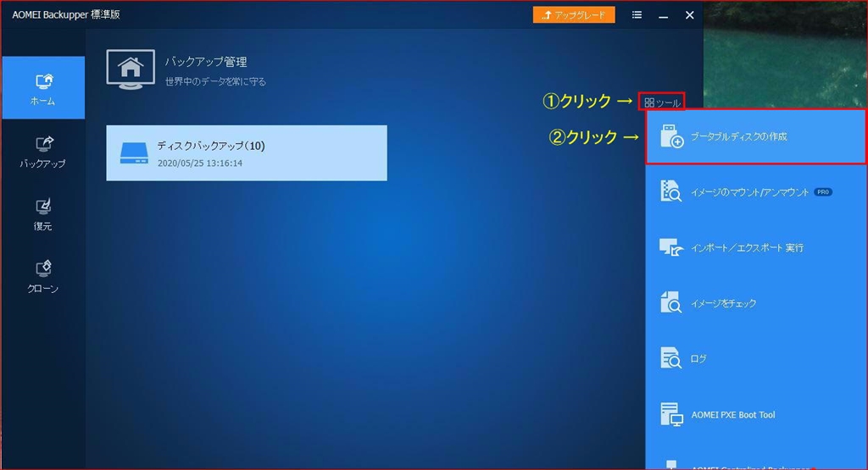Viewport: 868px width, 470px height.
Task: Choose Image Mount/Unmount menu item
Action: [755, 192]
